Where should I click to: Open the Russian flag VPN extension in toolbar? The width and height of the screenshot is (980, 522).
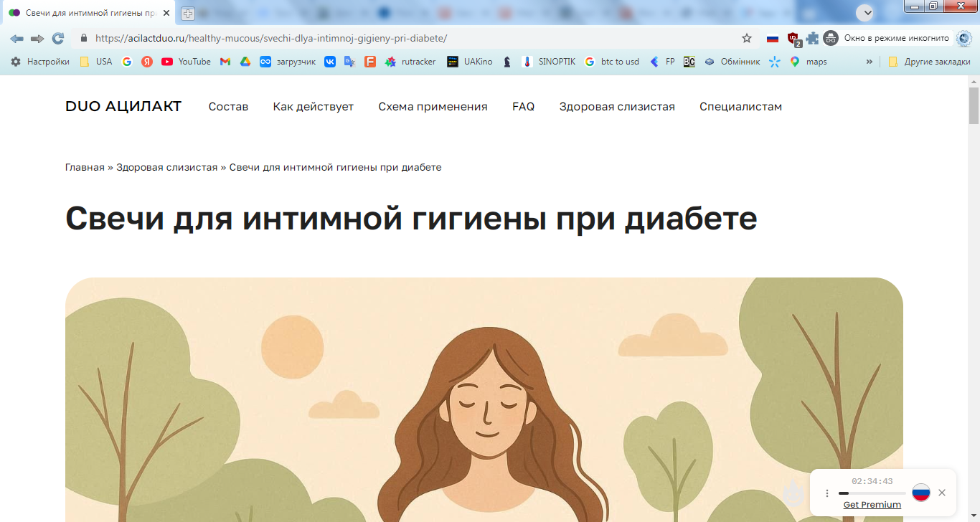pos(773,38)
